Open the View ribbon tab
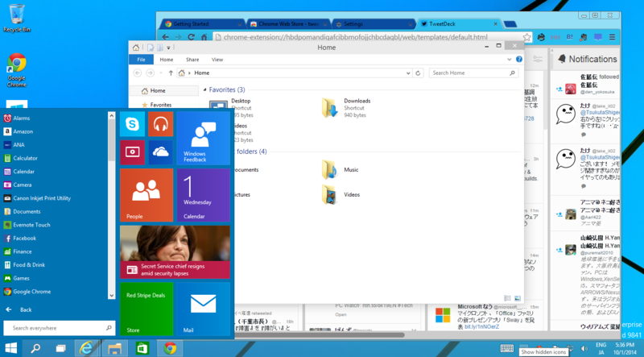This screenshot has height=357, width=644. 217,60
